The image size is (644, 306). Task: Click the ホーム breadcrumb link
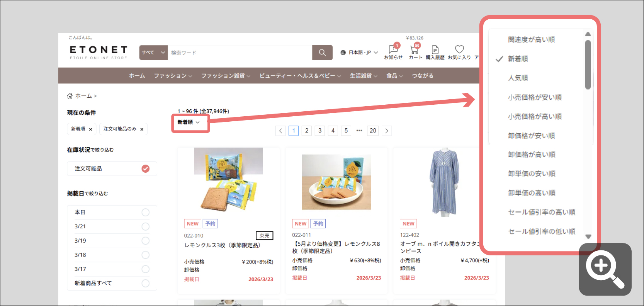(x=83, y=96)
